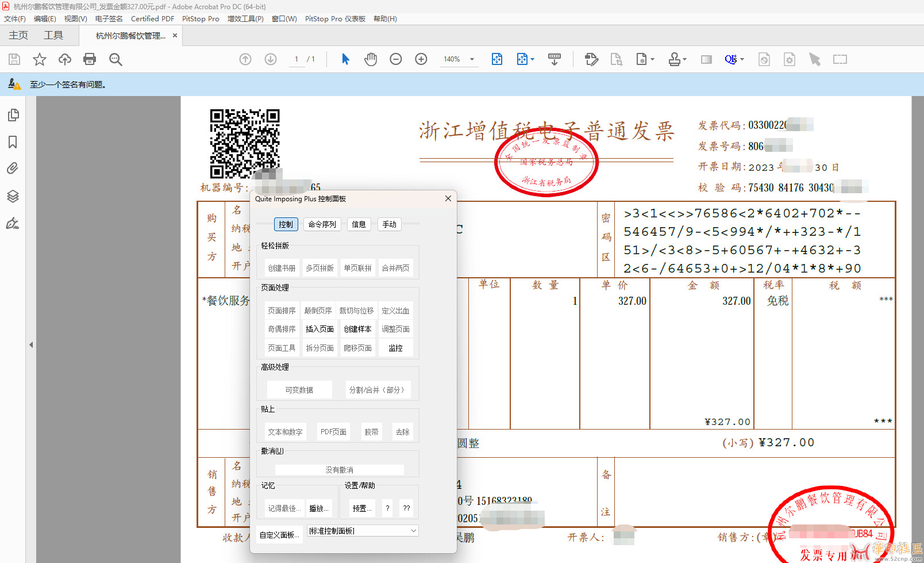Click the 创建样本 button
Screen dimensions: 924x563
pos(357,329)
